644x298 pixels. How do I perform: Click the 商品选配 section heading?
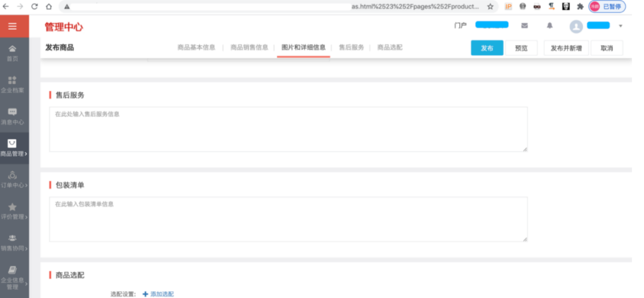pyautogui.click(x=70, y=275)
